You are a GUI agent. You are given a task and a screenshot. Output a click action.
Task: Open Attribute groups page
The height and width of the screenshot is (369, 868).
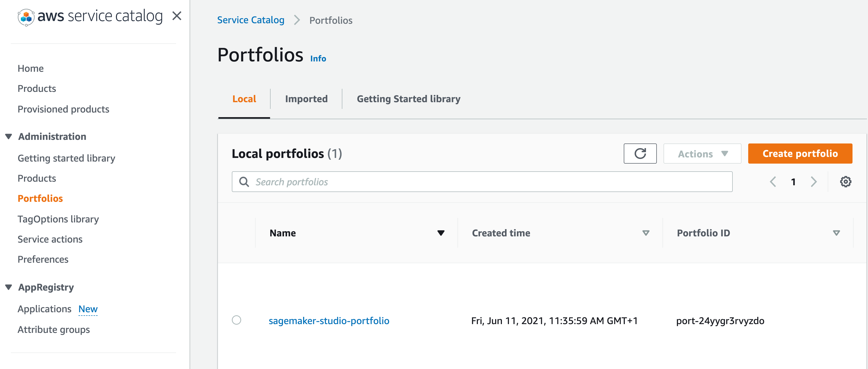coord(54,330)
